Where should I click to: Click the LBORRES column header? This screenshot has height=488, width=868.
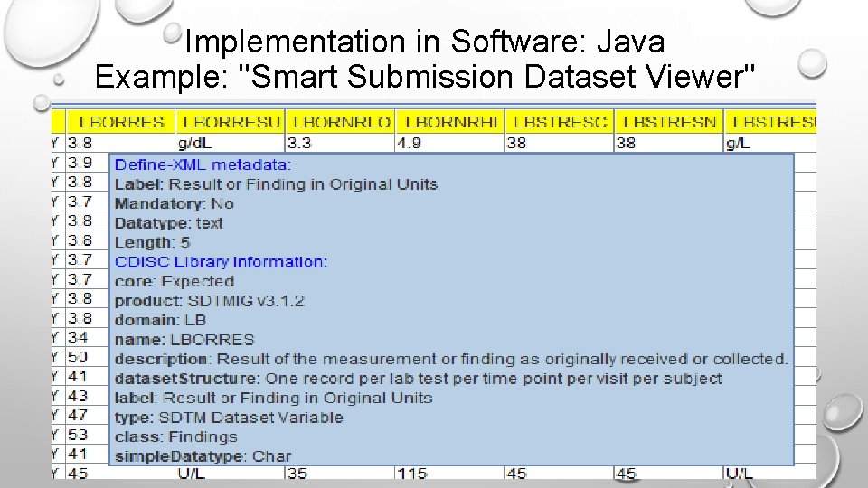[x=121, y=122]
